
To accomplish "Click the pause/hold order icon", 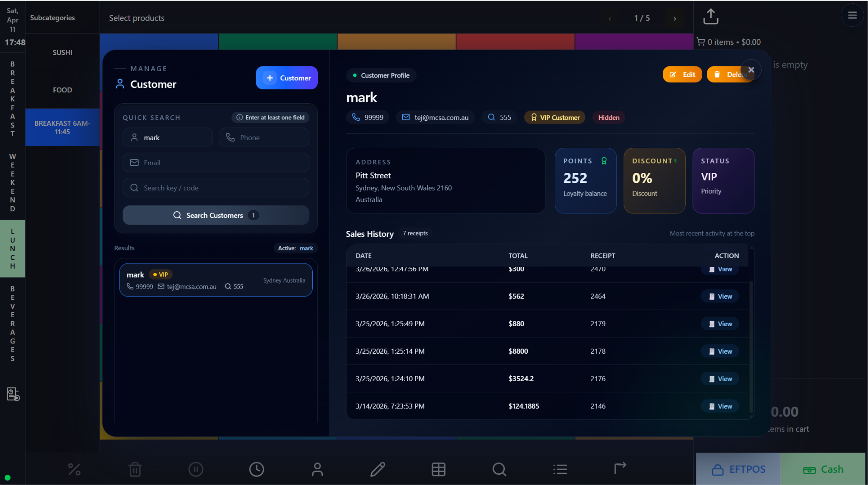I will pyautogui.click(x=196, y=469).
